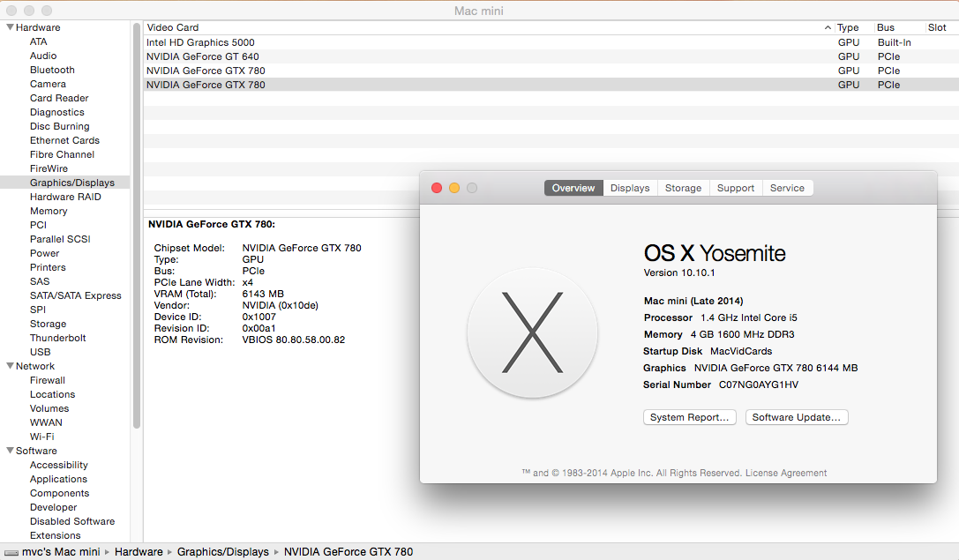The width and height of the screenshot is (959, 560).
Task: Open the Support tab
Action: click(736, 189)
